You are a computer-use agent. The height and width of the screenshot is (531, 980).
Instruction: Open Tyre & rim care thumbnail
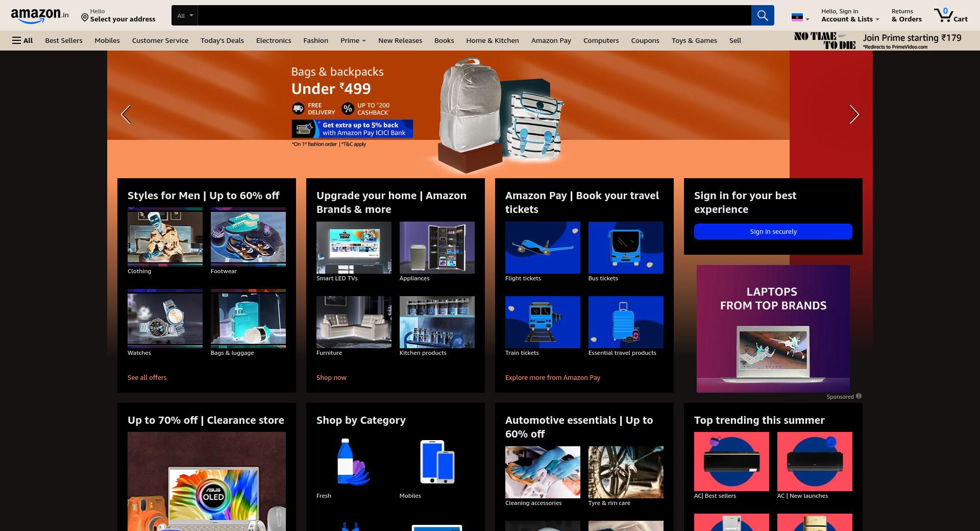coord(626,472)
